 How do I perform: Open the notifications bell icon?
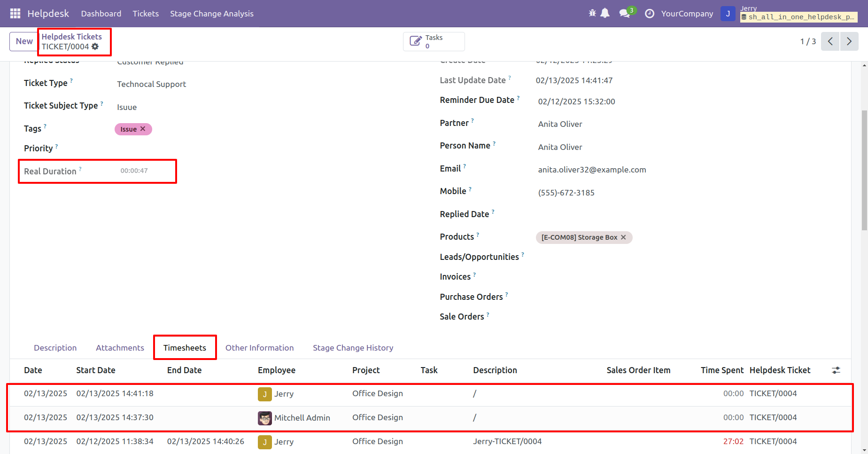(605, 13)
